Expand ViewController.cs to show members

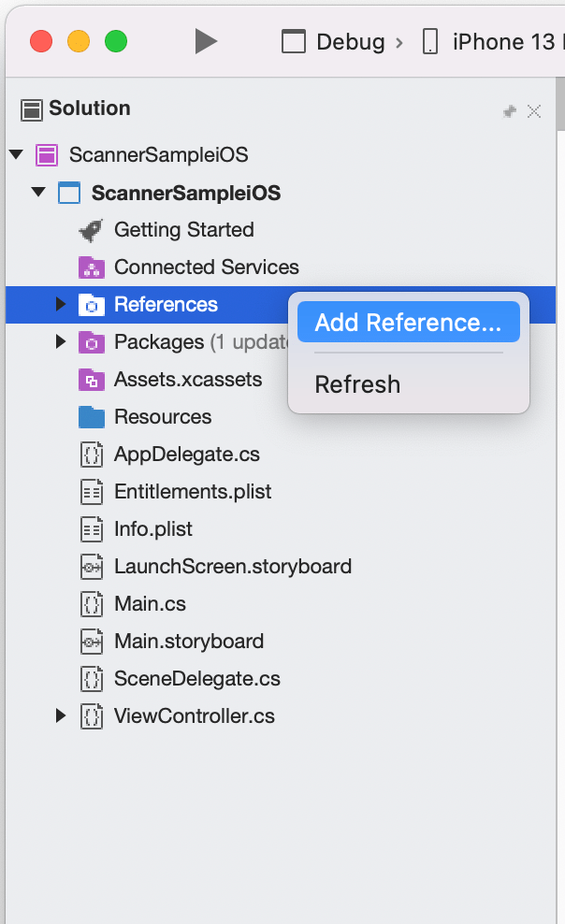click(60, 716)
